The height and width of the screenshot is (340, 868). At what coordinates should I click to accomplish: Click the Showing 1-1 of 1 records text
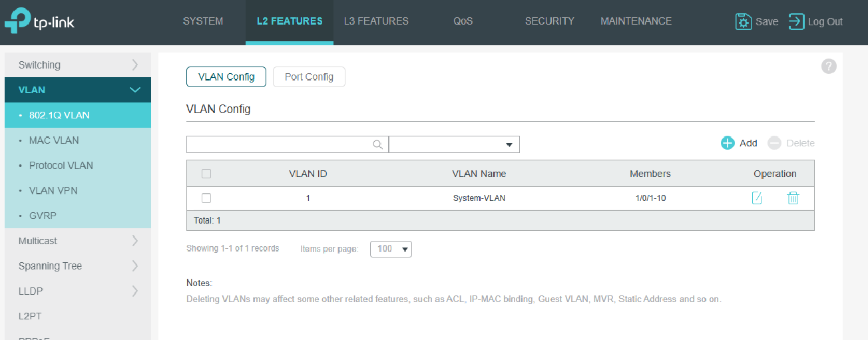[x=232, y=249]
